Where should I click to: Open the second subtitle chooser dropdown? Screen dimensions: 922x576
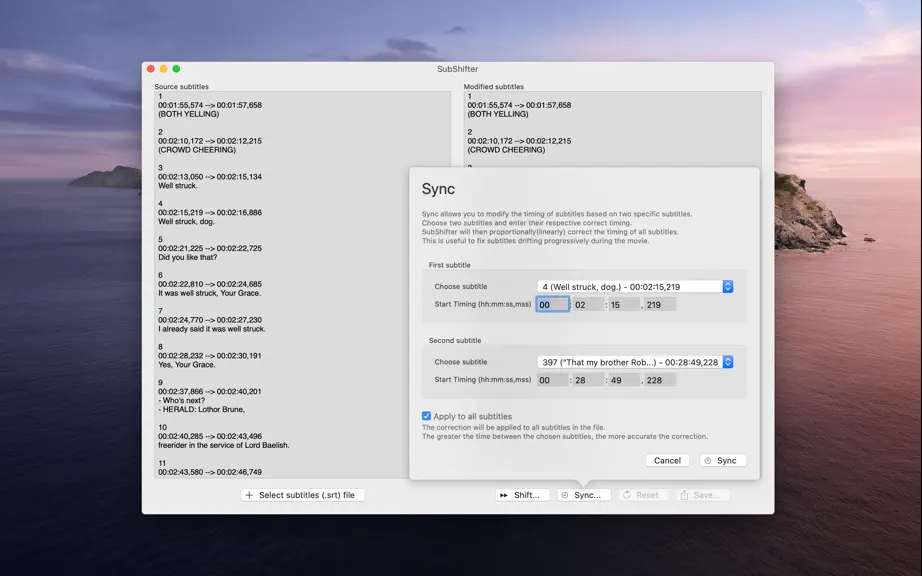[x=635, y=362]
